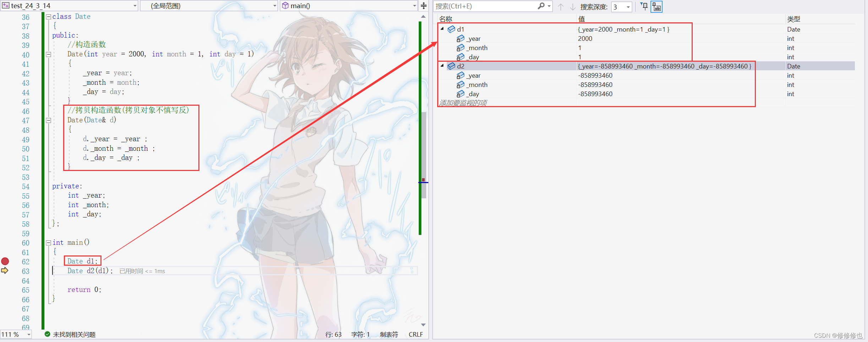
Task: Open the search history dropdown arrow
Action: point(549,6)
